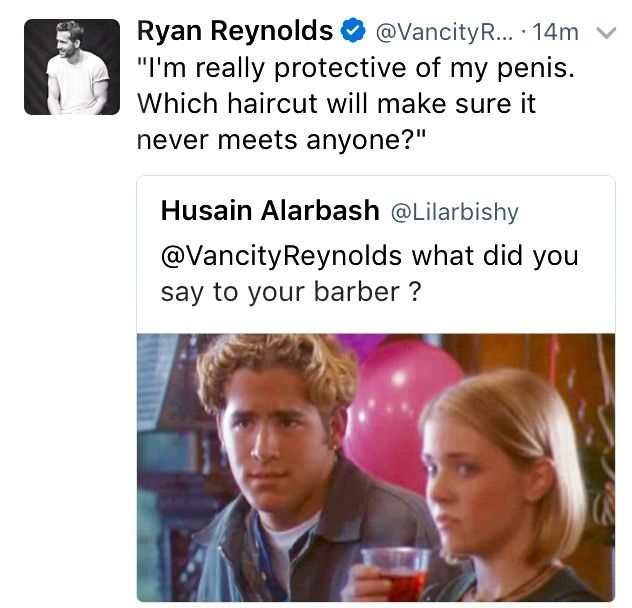Open tweet line "I'm really protective"
The width and height of the screenshot is (632, 608).
coord(356,68)
